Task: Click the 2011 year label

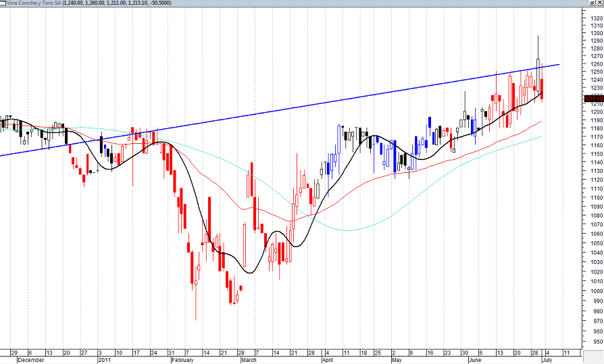Action: tap(105, 360)
